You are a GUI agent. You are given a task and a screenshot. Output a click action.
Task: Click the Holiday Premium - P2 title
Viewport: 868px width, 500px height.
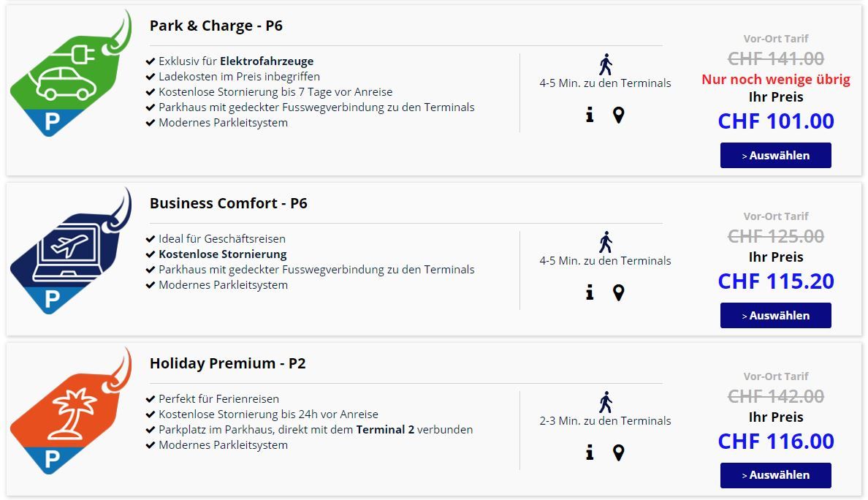coord(227,363)
